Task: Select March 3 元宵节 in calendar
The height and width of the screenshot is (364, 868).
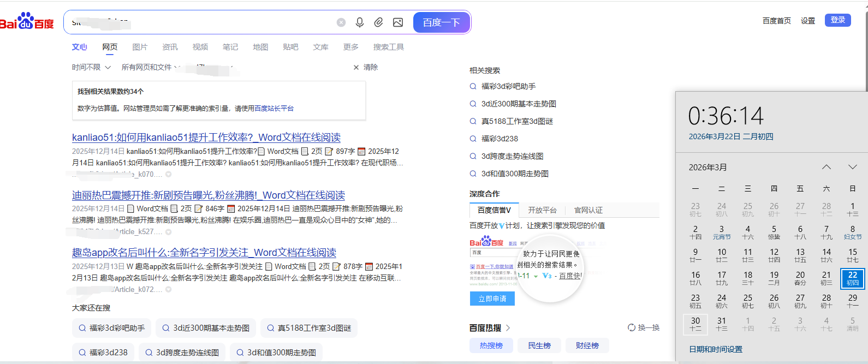Action: click(722, 232)
